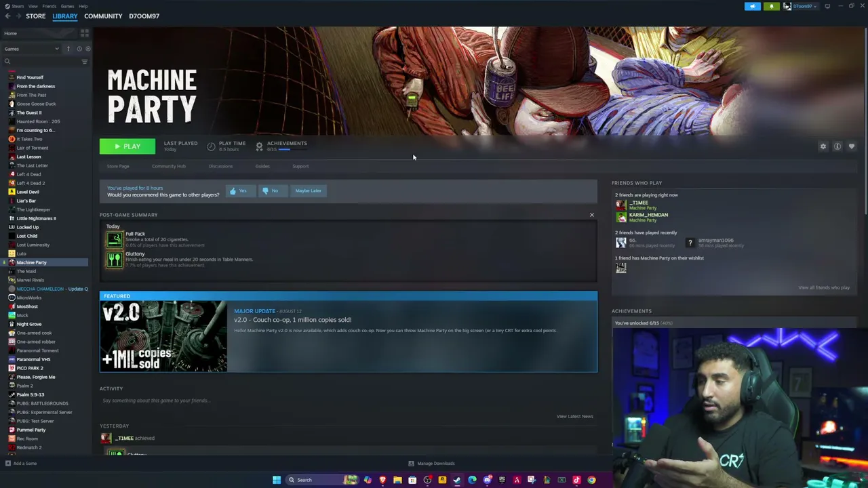868x488 pixels.
Task: Open the Community Hub link
Action: tap(169, 166)
